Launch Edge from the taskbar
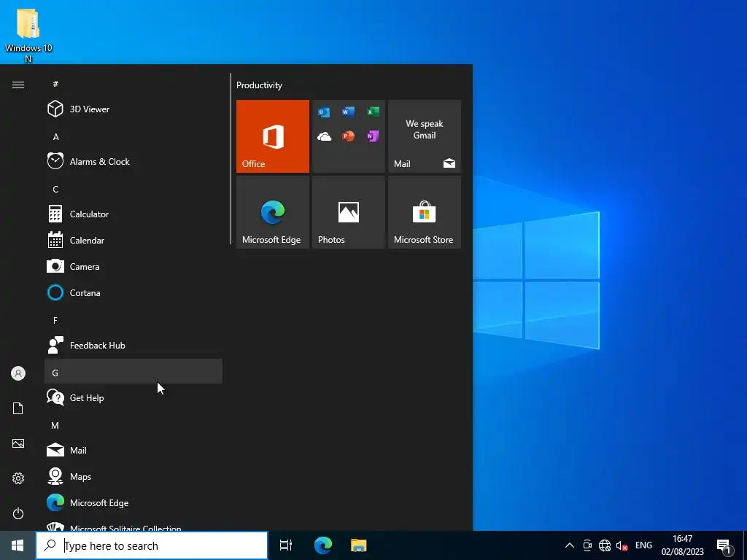The width and height of the screenshot is (747, 560). pyautogui.click(x=323, y=545)
